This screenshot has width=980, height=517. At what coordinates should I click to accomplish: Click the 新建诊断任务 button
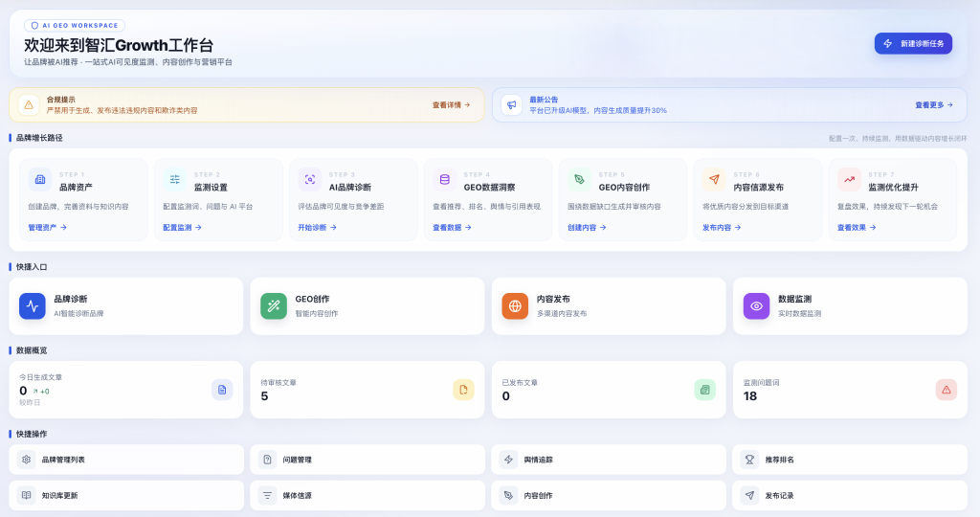[x=913, y=44]
